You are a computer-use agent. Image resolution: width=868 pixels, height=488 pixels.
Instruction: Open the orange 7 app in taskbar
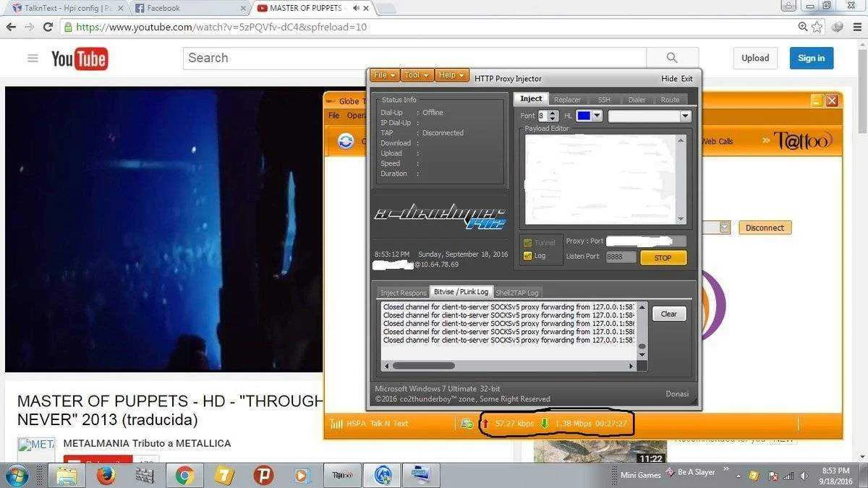(224, 476)
